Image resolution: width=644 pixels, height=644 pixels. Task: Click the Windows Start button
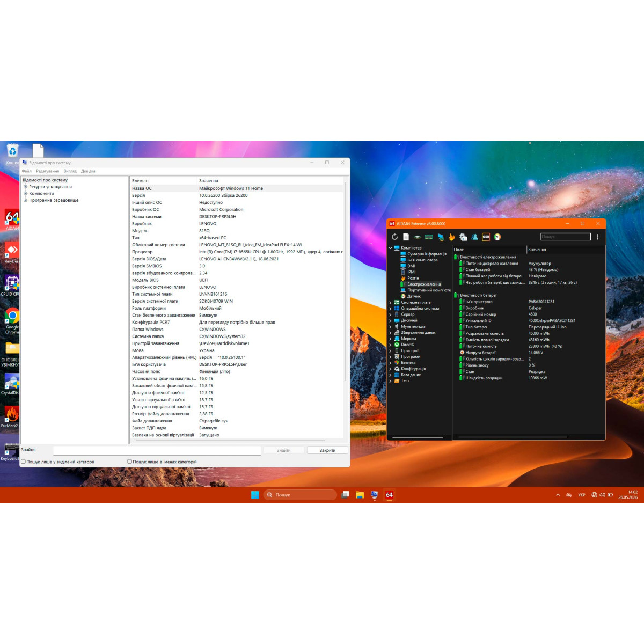point(255,495)
